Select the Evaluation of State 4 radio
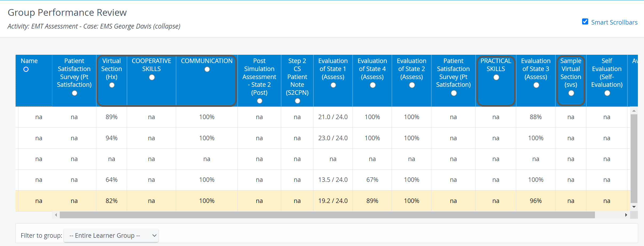The image size is (644, 246). 373,85
